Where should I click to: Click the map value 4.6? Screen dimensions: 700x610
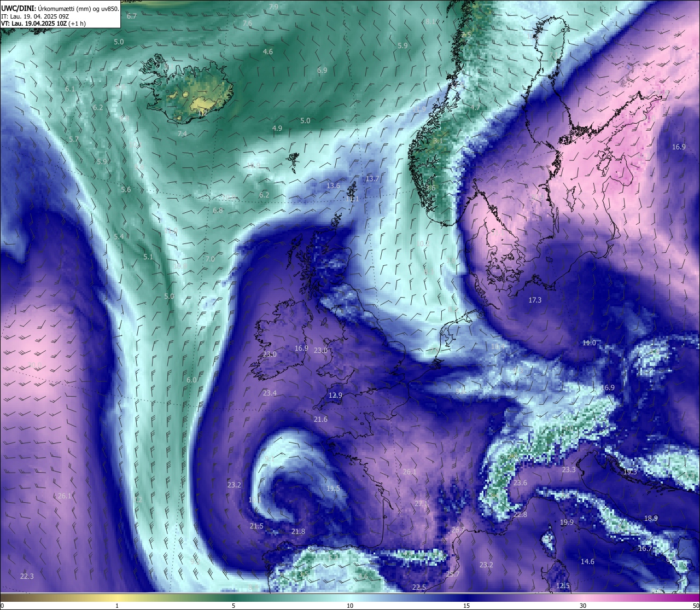pyautogui.click(x=268, y=52)
